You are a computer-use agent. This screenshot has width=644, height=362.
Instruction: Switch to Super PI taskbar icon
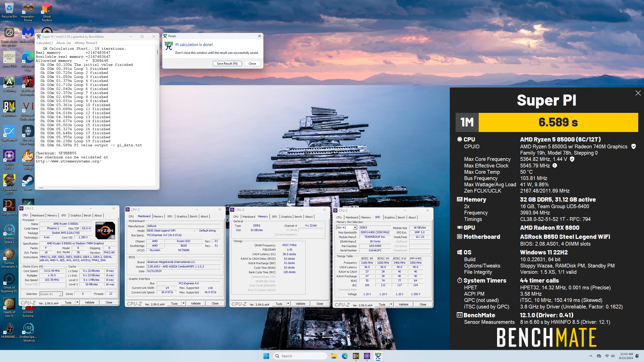378,356
